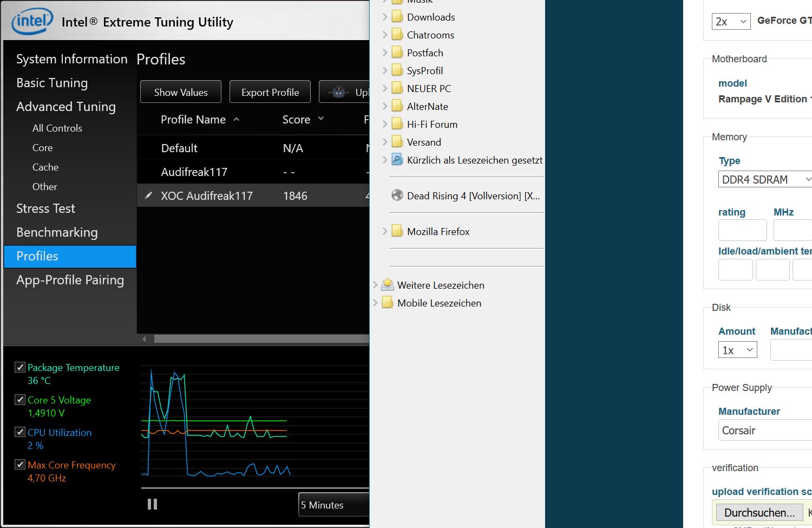Toggle Max Core Frequency monitor checkbox
This screenshot has width=812, height=528.
pyautogui.click(x=20, y=465)
